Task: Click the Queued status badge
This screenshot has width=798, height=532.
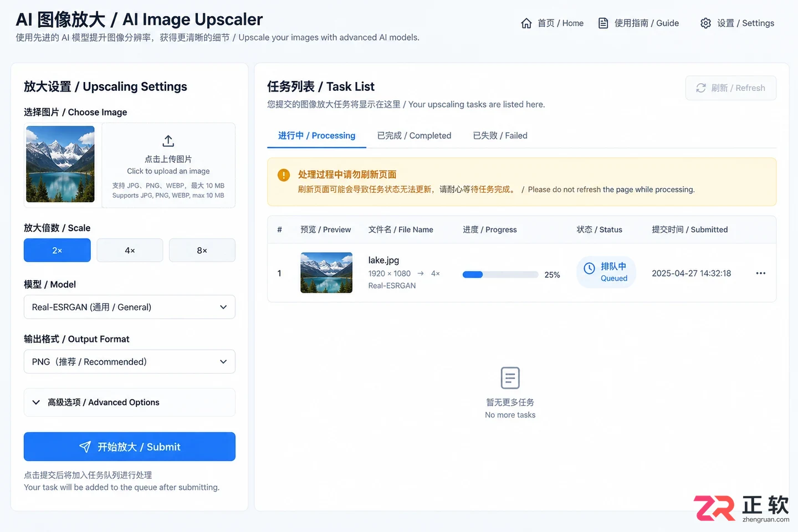Action: click(x=606, y=272)
